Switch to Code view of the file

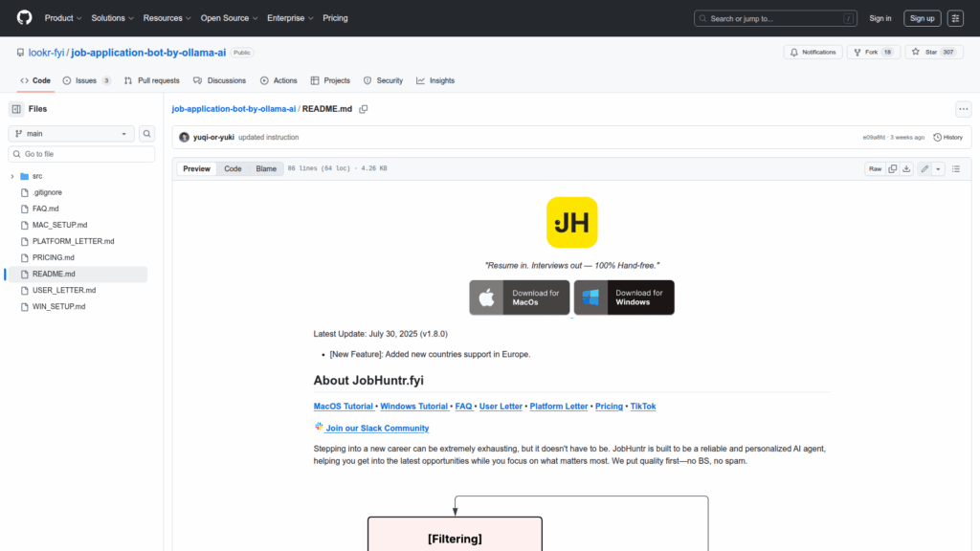tap(233, 168)
